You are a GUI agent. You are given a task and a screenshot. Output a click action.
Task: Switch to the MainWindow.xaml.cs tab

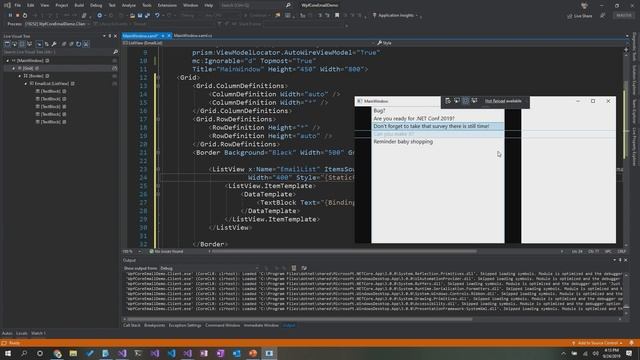pos(193,36)
